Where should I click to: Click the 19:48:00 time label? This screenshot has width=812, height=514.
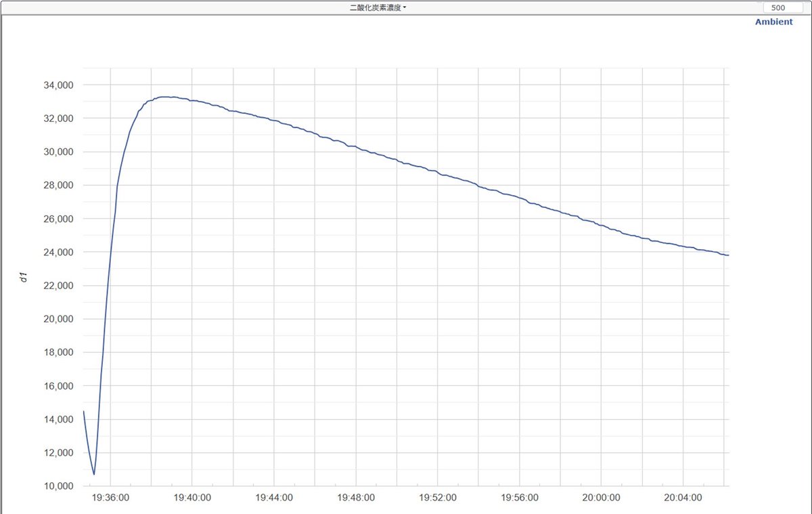coord(356,498)
